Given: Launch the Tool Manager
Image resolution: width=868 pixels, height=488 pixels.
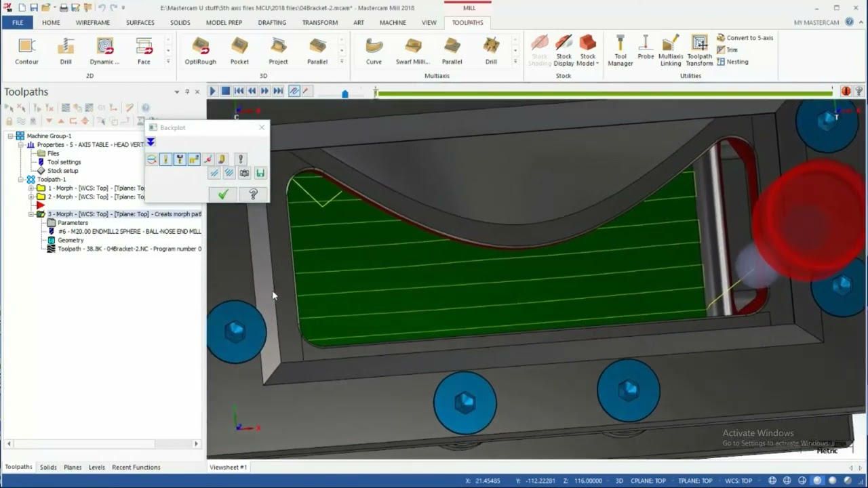Looking at the screenshot, I should (x=620, y=52).
